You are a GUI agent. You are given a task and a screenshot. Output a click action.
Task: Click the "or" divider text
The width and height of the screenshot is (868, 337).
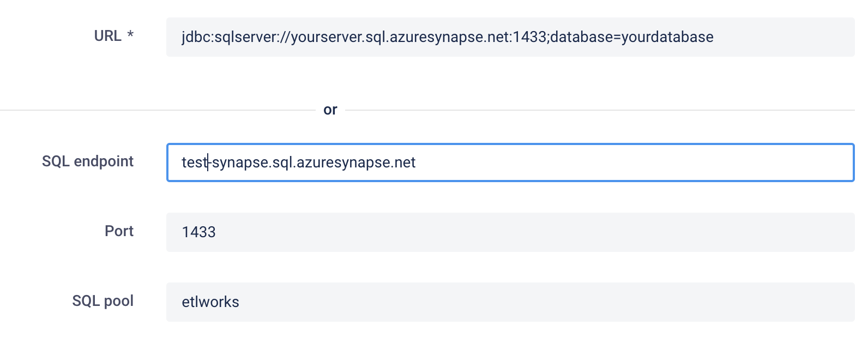pyautogui.click(x=330, y=110)
